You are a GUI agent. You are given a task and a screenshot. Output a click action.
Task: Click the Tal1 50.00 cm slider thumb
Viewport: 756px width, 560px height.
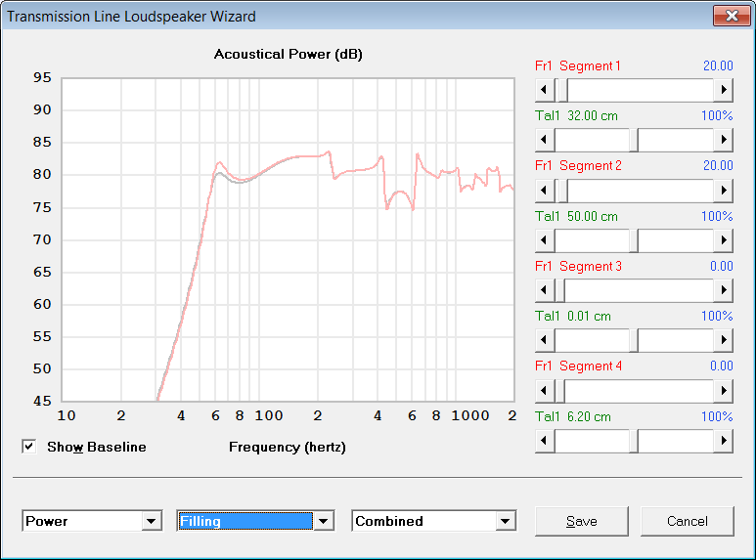point(634,240)
